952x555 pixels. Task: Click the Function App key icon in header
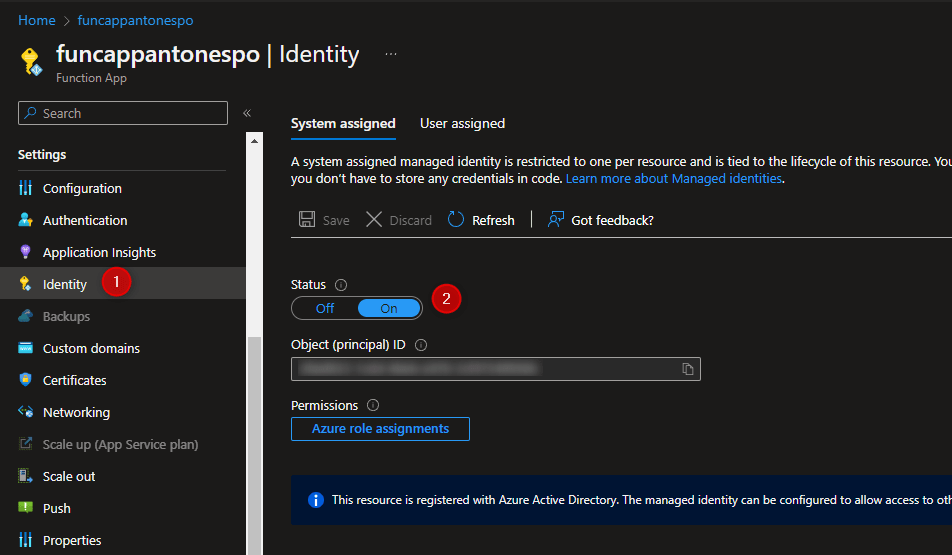[x=31, y=62]
